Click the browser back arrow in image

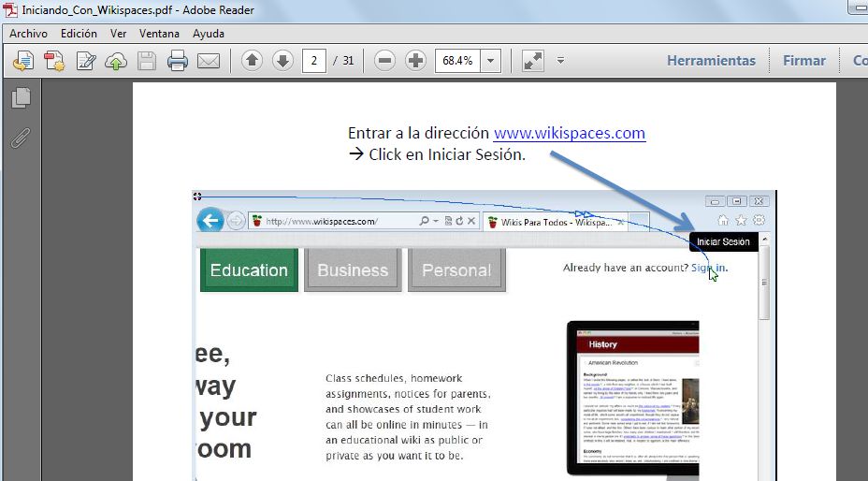pos(210,221)
